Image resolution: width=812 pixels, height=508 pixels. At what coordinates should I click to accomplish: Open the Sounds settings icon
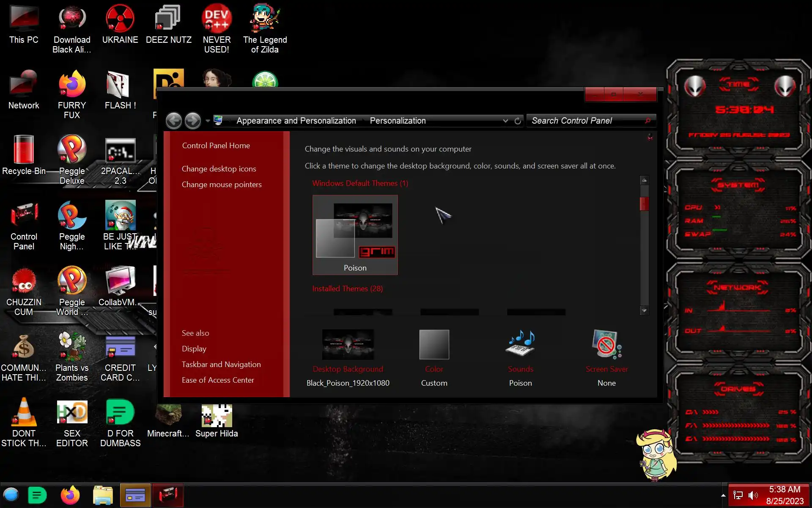point(520,344)
